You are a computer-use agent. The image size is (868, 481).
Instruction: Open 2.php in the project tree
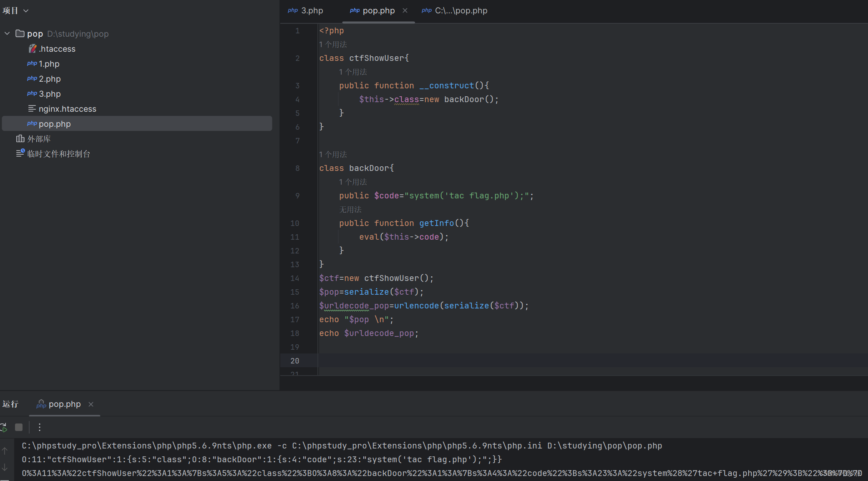coord(50,79)
